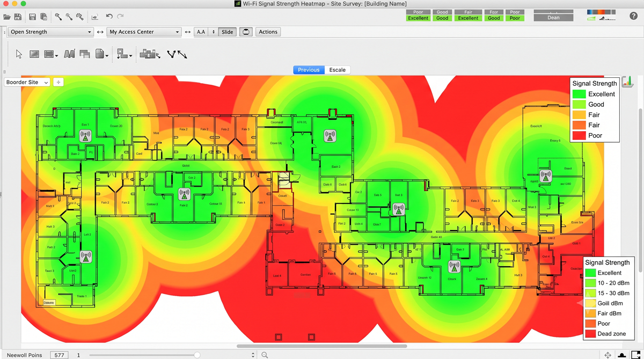The image size is (644, 359).
Task: Click the hat-shaped icon in status bar
Action: (x=622, y=355)
